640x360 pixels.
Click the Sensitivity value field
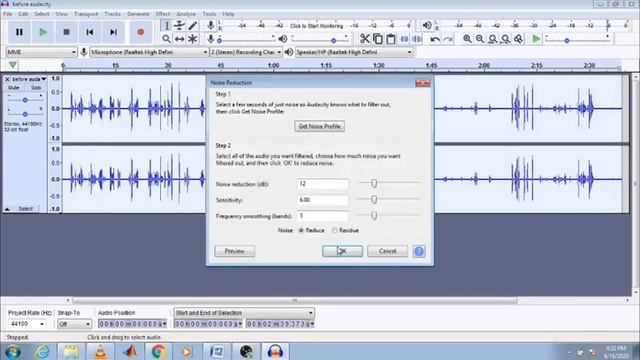click(322, 200)
